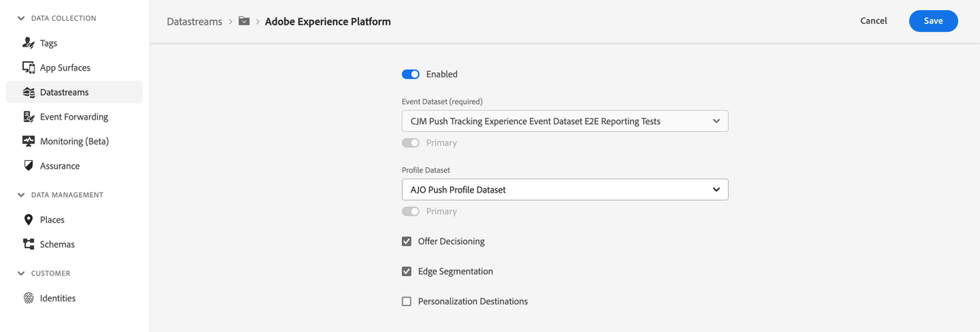Click the App Surfaces devices icon
This screenshot has width=980, height=332.
tap(28, 67)
